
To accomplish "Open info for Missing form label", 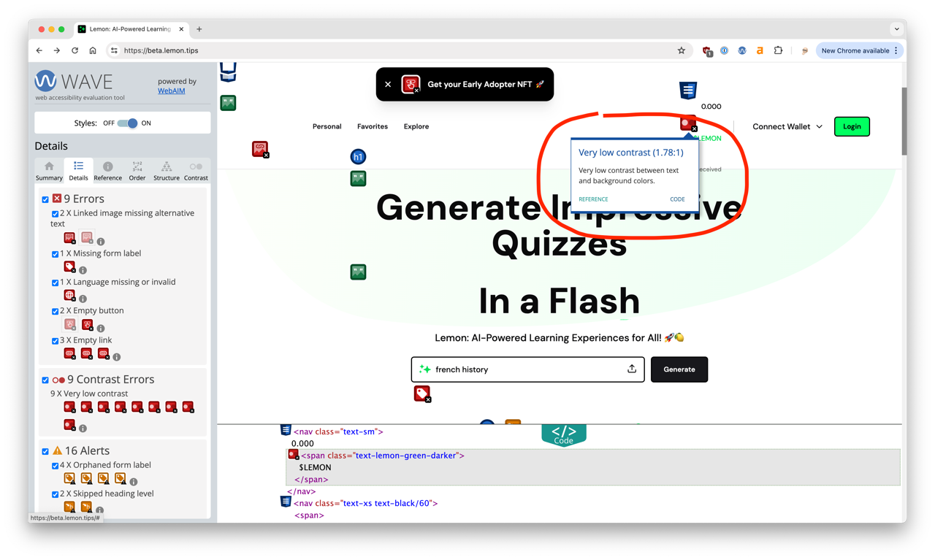I will (83, 270).
